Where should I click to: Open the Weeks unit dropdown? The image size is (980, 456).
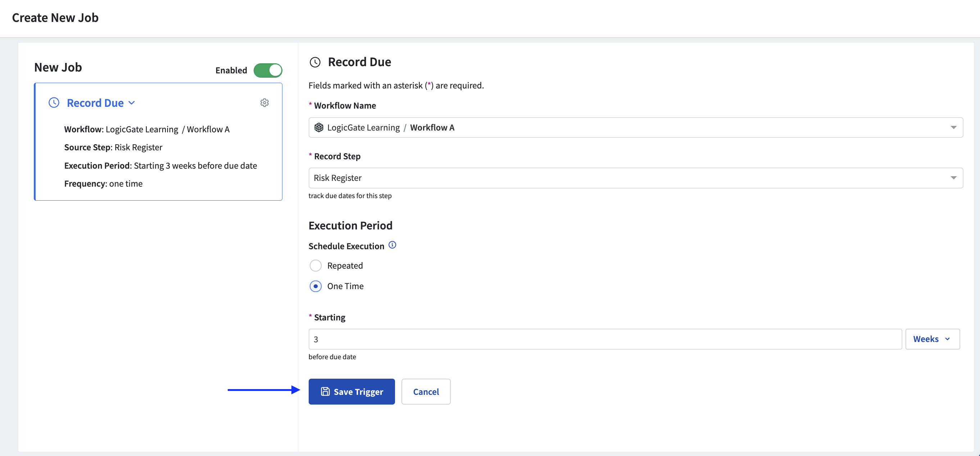click(932, 339)
